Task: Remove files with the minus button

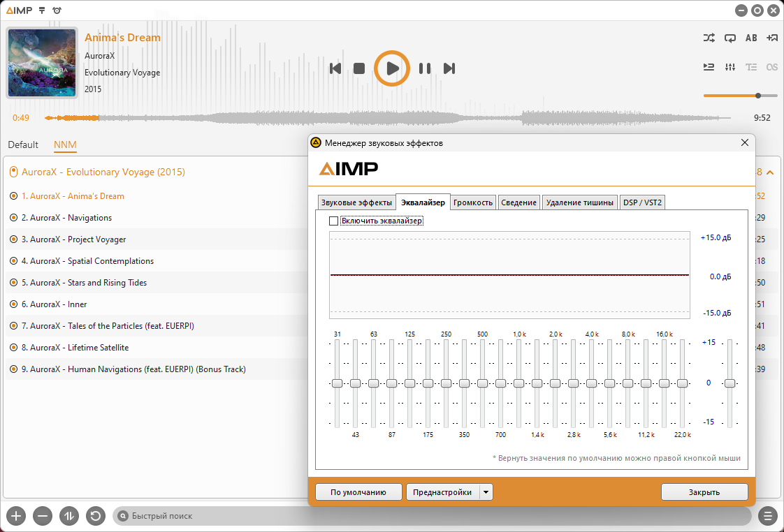Action: point(43,516)
